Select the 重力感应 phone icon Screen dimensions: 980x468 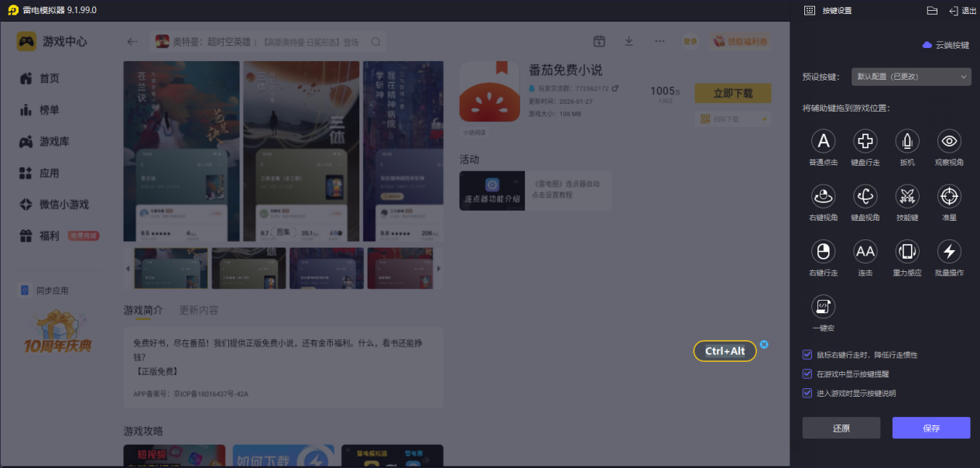tap(907, 251)
